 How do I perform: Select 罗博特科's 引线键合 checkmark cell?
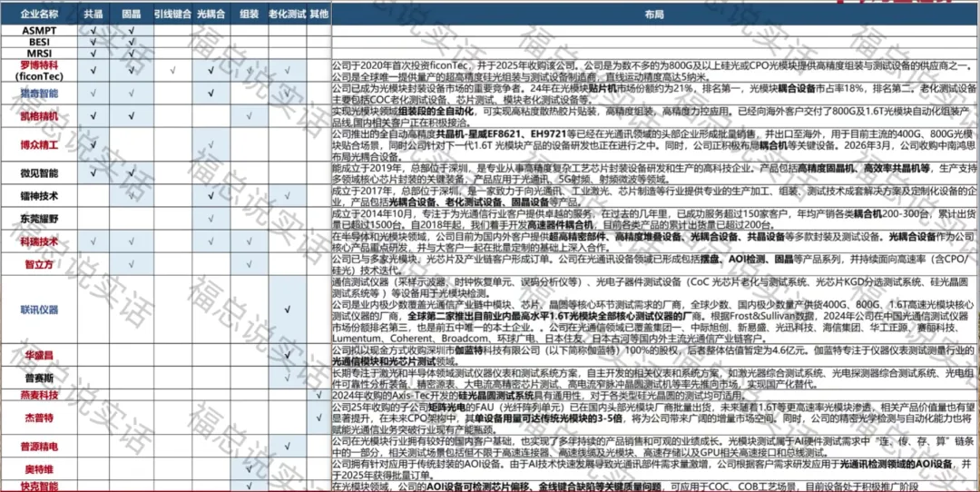click(x=172, y=71)
